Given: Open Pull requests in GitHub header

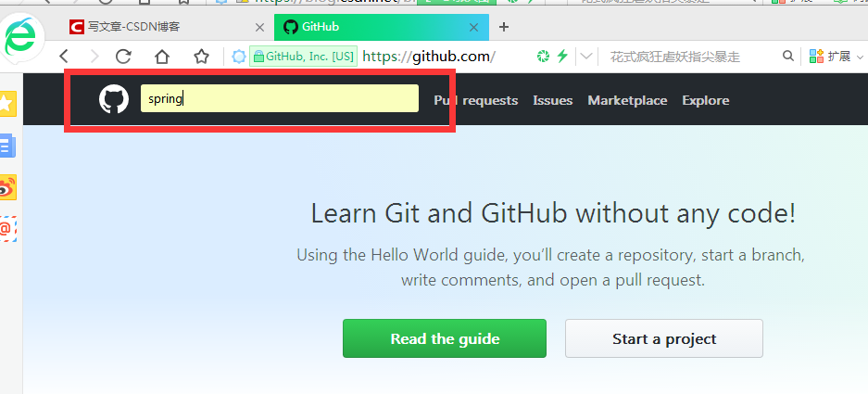Looking at the screenshot, I should tap(476, 100).
